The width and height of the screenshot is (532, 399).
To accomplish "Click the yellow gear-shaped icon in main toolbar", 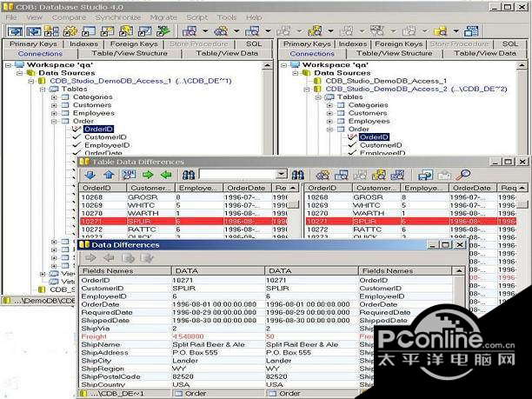I will coord(70,31).
